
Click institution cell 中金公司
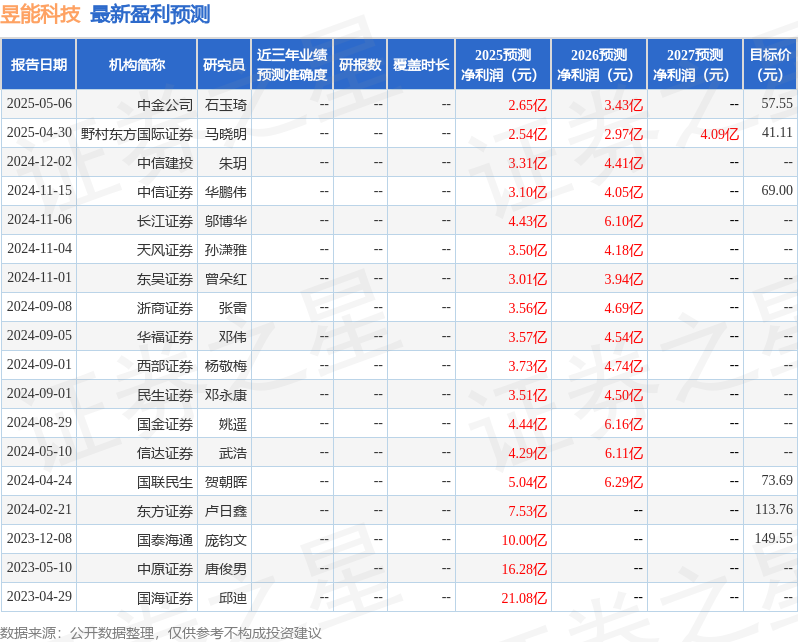pos(165,105)
